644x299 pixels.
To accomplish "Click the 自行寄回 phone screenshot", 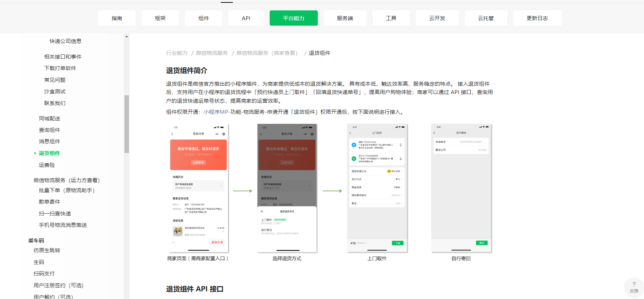I will click(461, 188).
